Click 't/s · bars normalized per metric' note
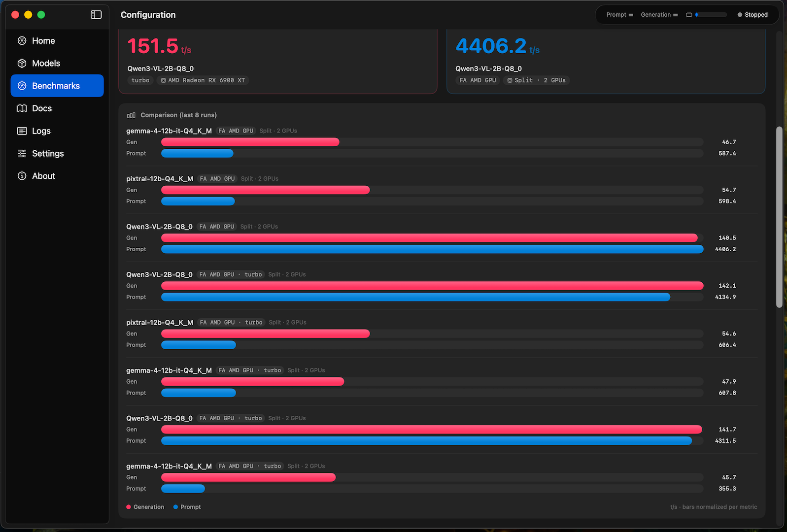Screen dimensions: 787x532 point(714,507)
